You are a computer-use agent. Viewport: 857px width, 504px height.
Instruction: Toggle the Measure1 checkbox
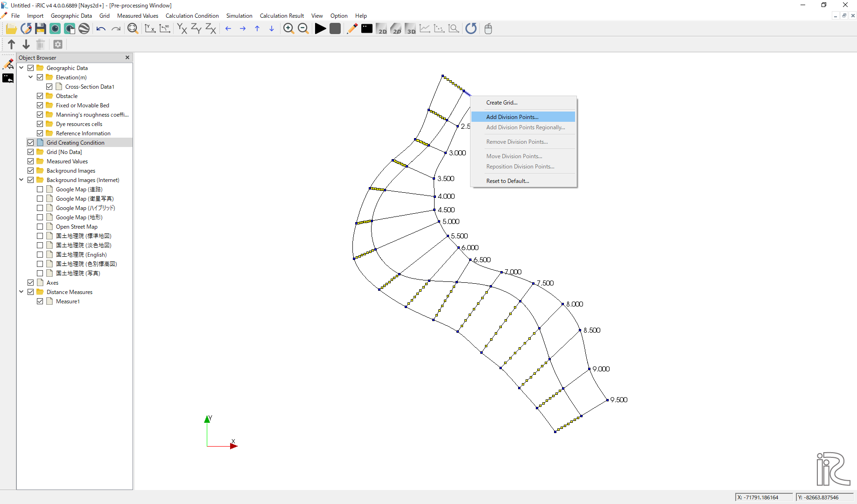point(40,301)
